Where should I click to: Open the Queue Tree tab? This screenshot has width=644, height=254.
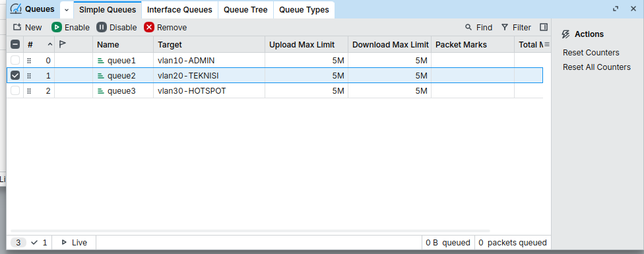click(245, 10)
